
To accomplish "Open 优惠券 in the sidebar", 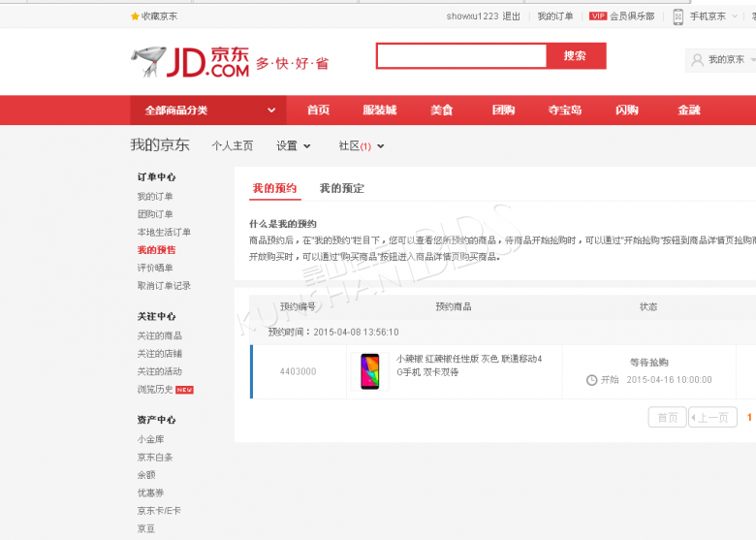I will click(x=151, y=493).
